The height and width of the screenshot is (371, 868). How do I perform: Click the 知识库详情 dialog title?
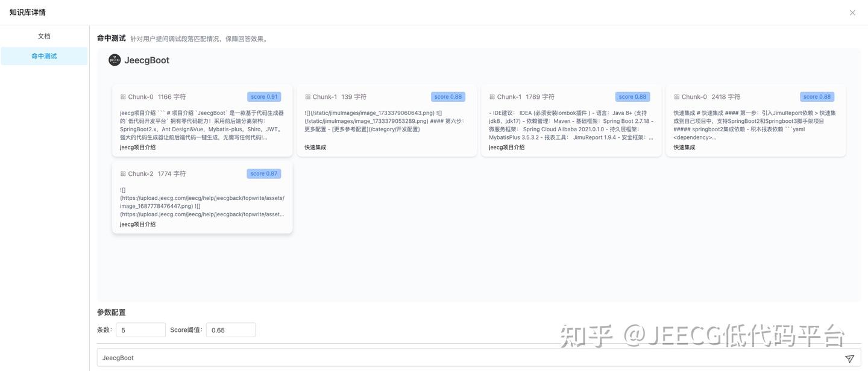(x=27, y=13)
